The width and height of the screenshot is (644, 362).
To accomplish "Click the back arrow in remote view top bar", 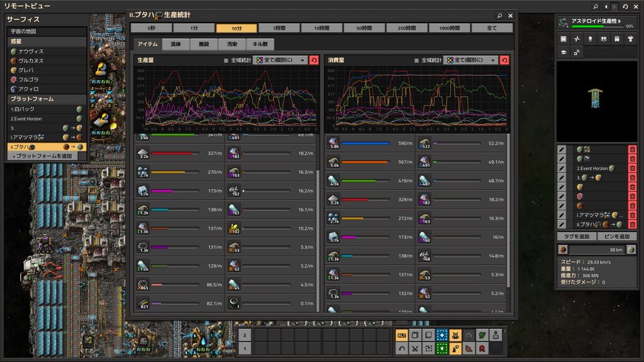I will 606,6.
